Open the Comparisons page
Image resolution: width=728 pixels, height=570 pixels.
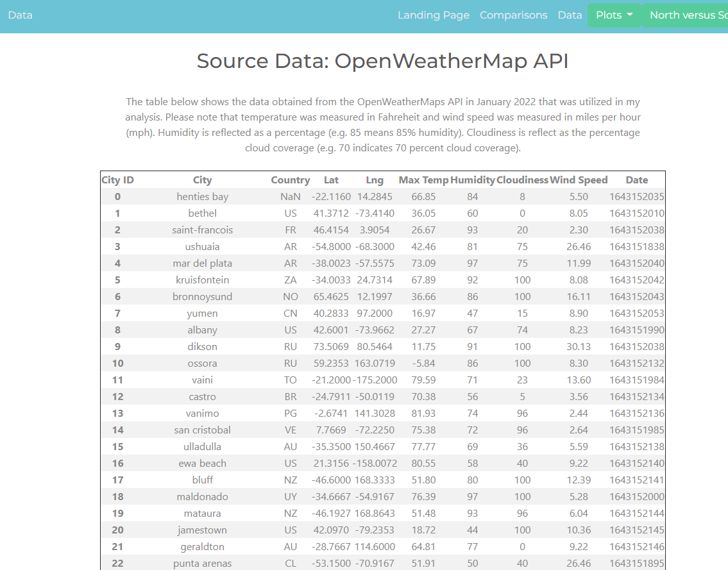click(513, 15)
